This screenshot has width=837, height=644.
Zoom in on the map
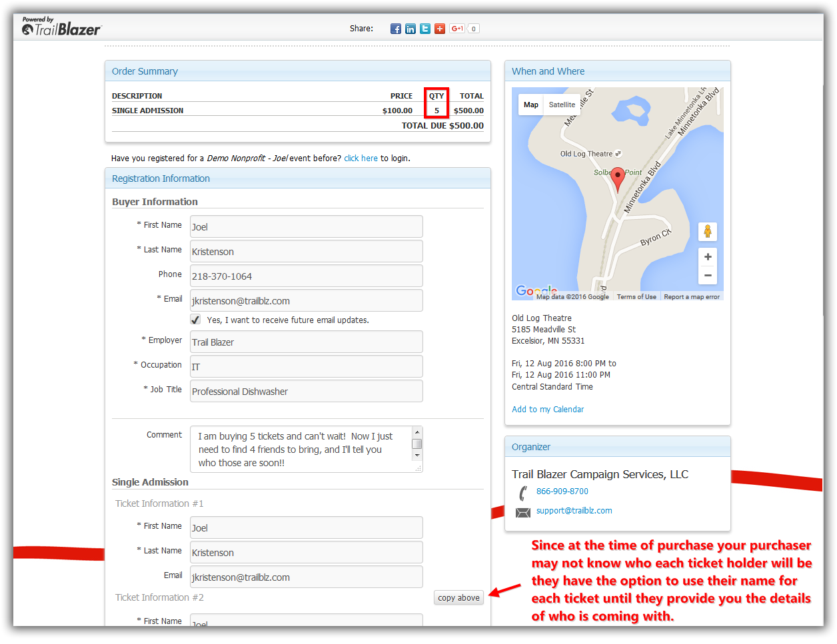(708, 257)
